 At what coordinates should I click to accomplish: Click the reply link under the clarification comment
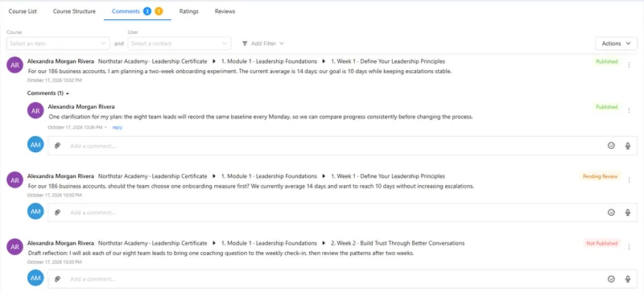[x=118, y=127]
